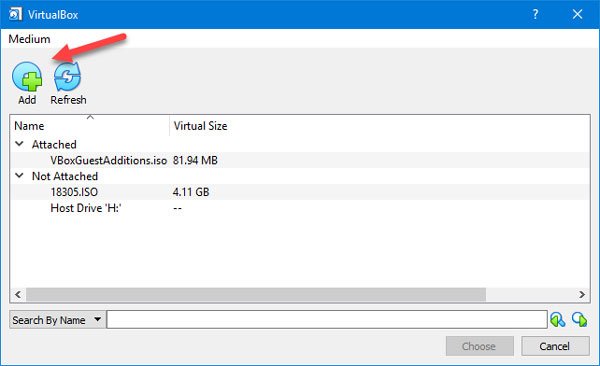Select the Host Drive 'H:' entry

point(86,208)
